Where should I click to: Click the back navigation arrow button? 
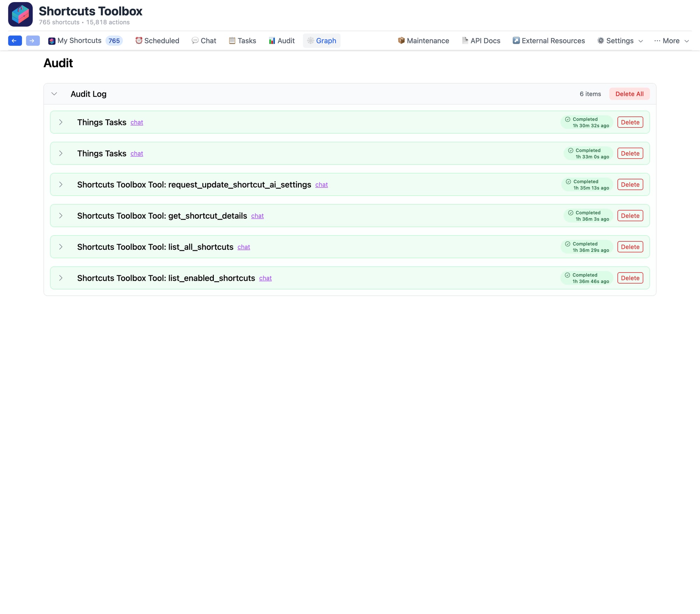(14, 41)
